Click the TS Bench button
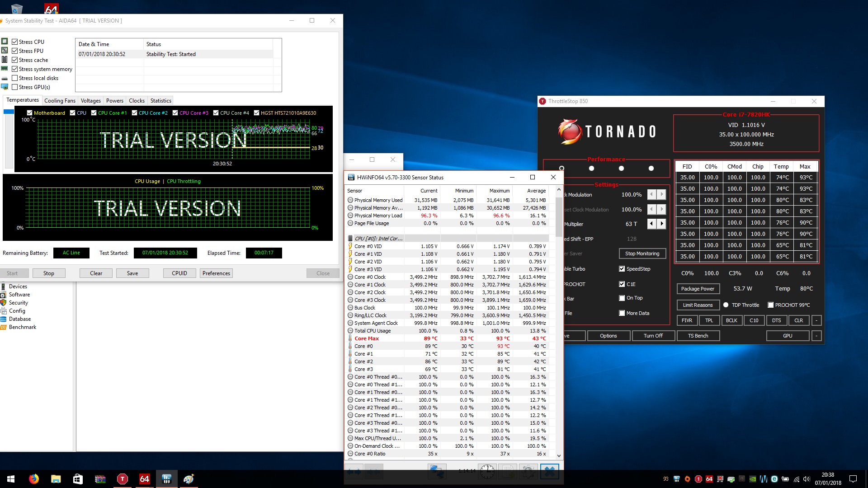 pyautogui.click(x=698, y=336)
